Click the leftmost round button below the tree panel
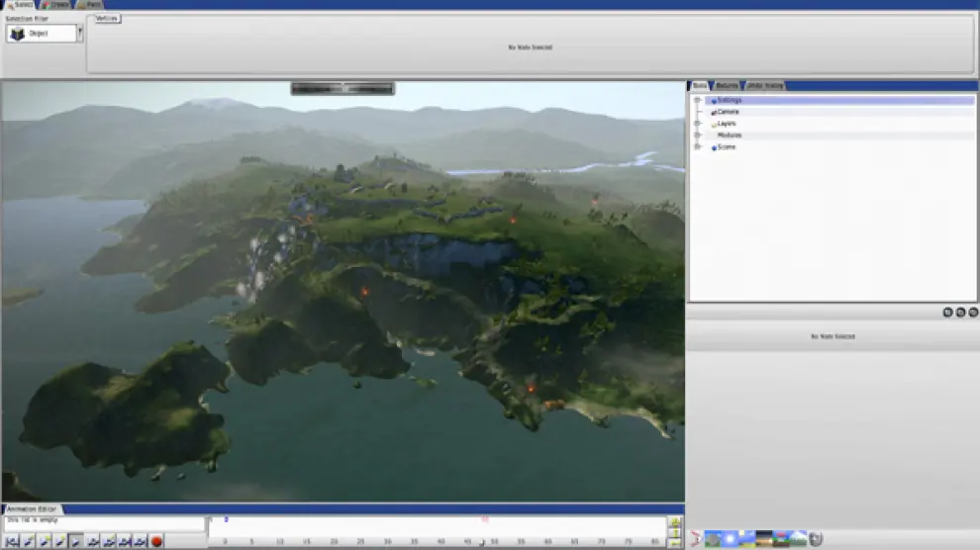980x550 pixels. pos(947,313)
